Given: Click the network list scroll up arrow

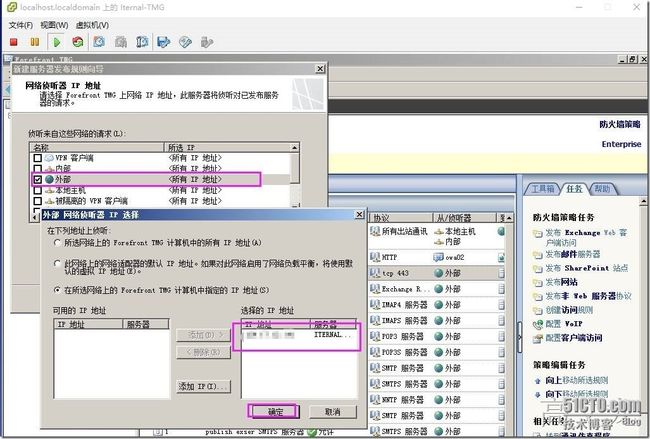Looking at the screenshot, I should click(x=295, y=148).
